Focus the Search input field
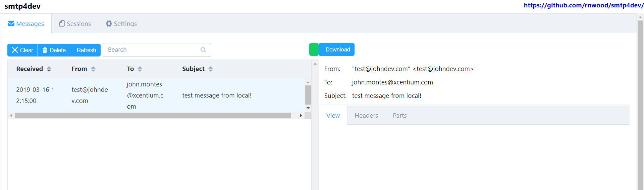This screenshot has width=644, height=190. (157, 50)
